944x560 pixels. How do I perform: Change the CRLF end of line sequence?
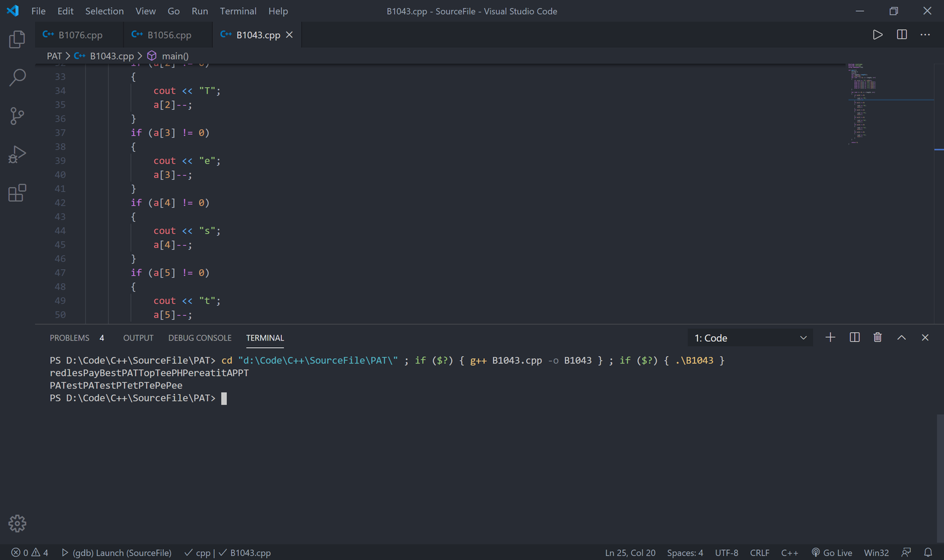point(760,553)
